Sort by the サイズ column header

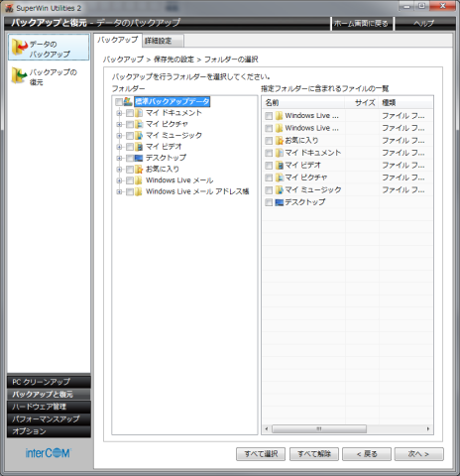click(362, 103)
